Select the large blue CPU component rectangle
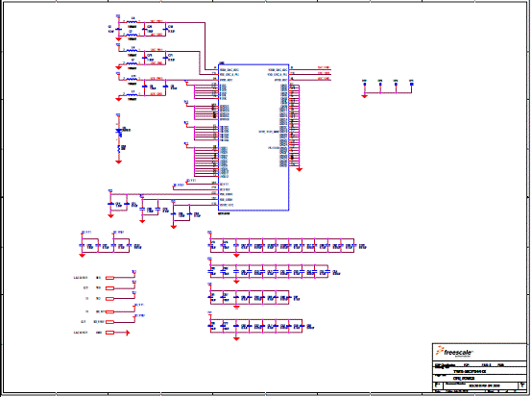 pos(254,137)
